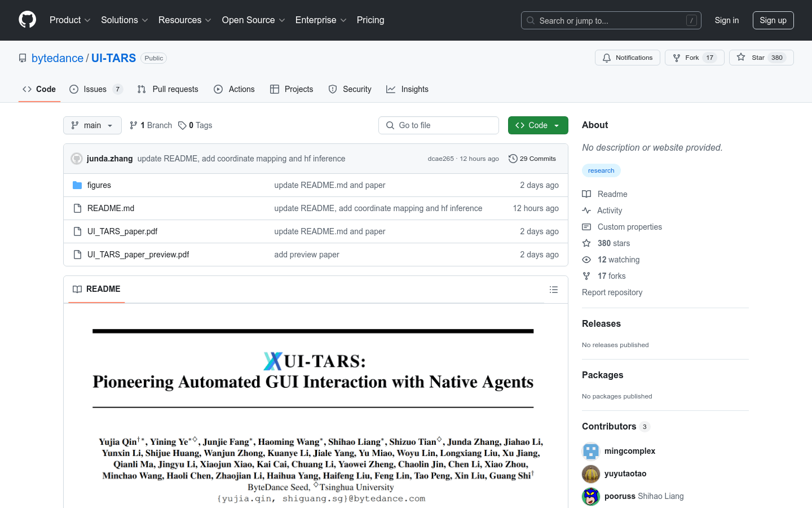This screenshot has height=508, width=812.
Task: Click the branch icon beside 1 Branch
Action: (x=134, y=125)
